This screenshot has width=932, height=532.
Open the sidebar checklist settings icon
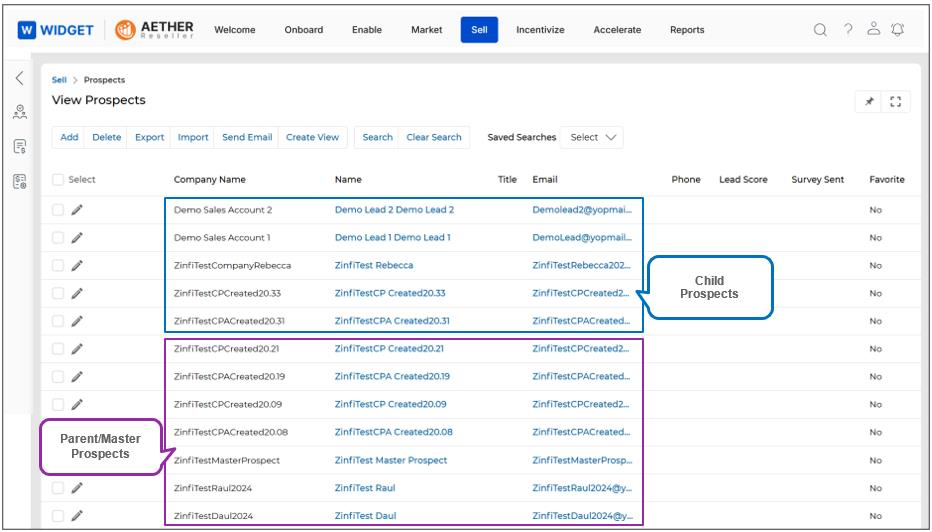click(x=20, y=181)
